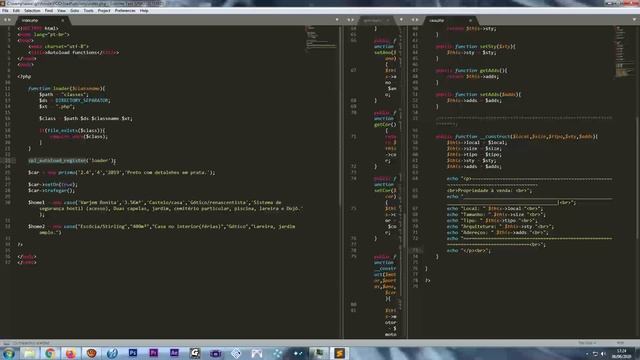This screenshot has height=360, width=640.
Task: Click the right pane minimap
Action: coord(624,51)
